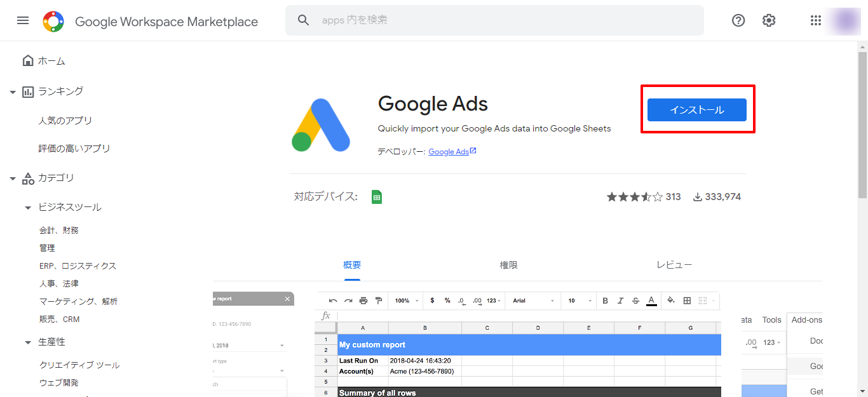Collapse the 生産性 subcategory arrow
The width and height of the screenshot is (868, 397).
[28, 342]
